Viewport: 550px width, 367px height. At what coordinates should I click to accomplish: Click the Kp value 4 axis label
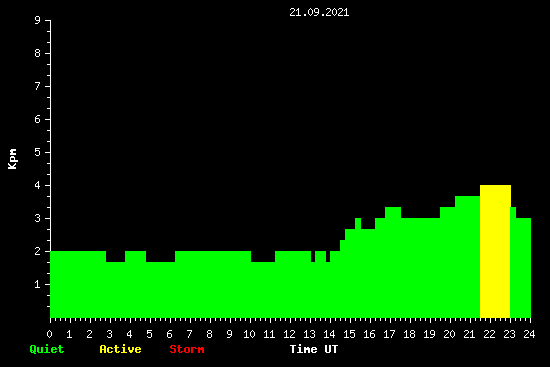click(x=38, y=185)
